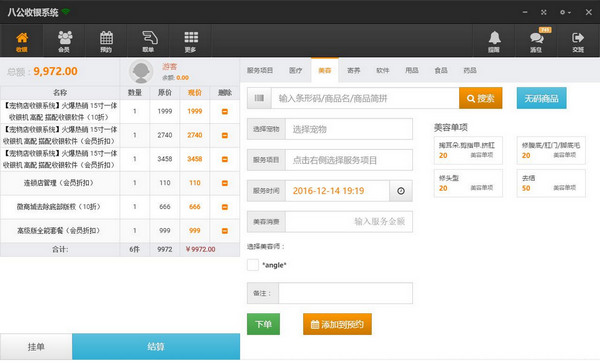Screen dimensions: 600x363
Task: Click the 原价 column header
Action: 165,93
